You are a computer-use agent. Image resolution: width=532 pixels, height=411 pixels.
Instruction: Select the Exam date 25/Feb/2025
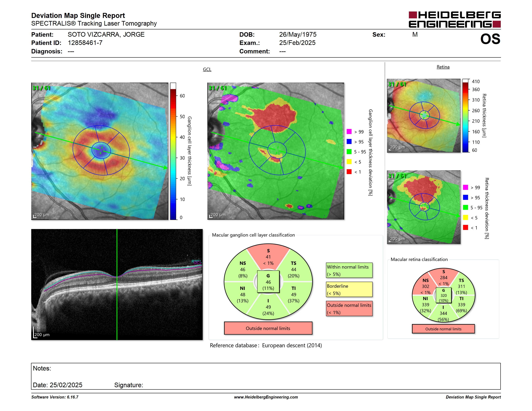(x=297, y=43)
